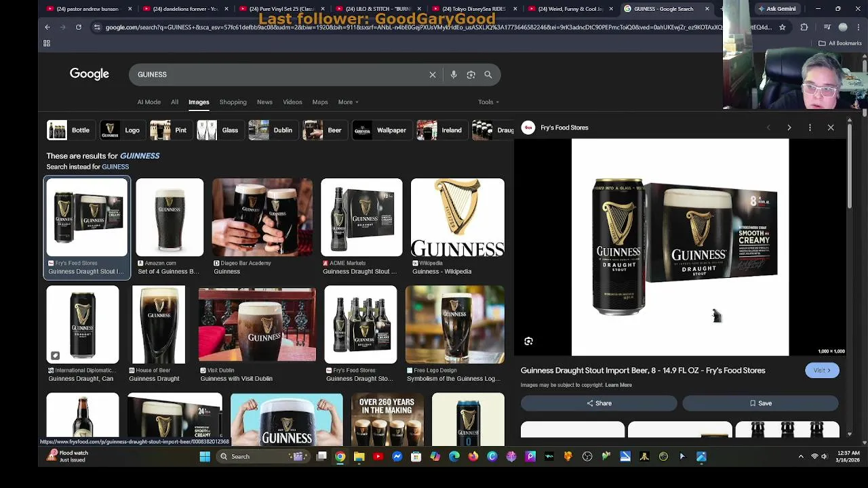Filter images by the Bottle chip

click(71, 130)
